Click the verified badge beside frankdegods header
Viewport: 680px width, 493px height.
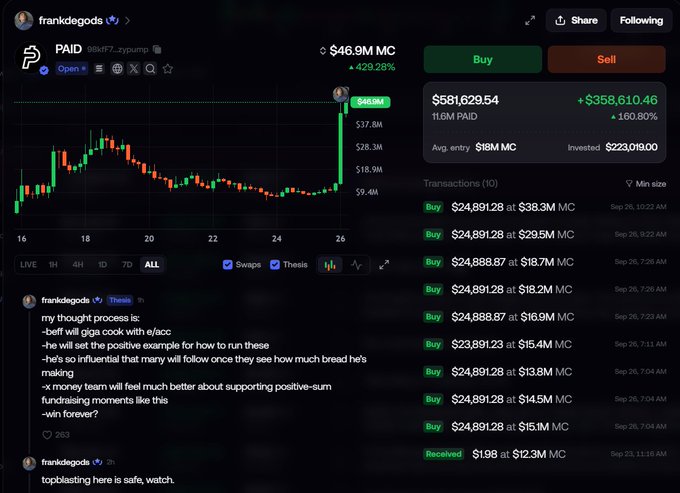coord(112,20)
